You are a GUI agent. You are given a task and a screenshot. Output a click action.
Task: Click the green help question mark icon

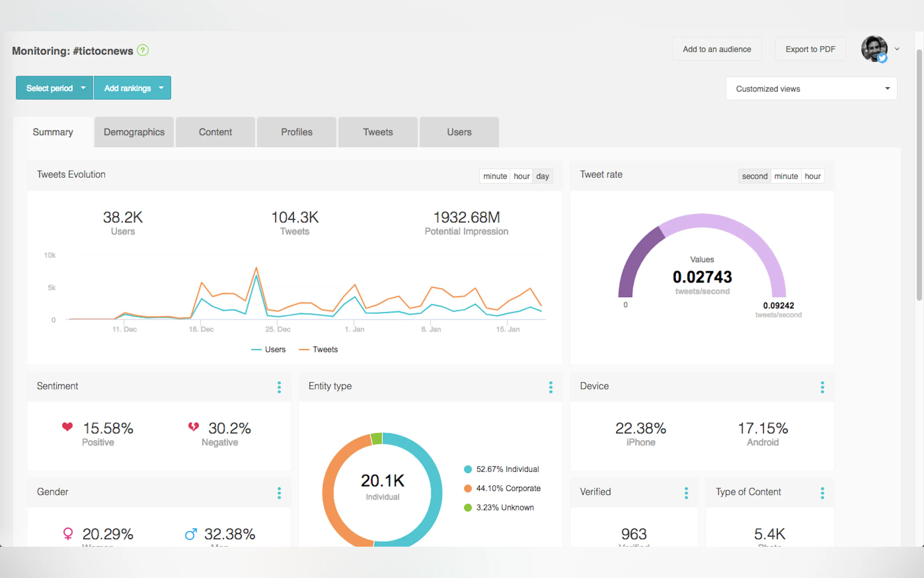click(x=143, y=50)
